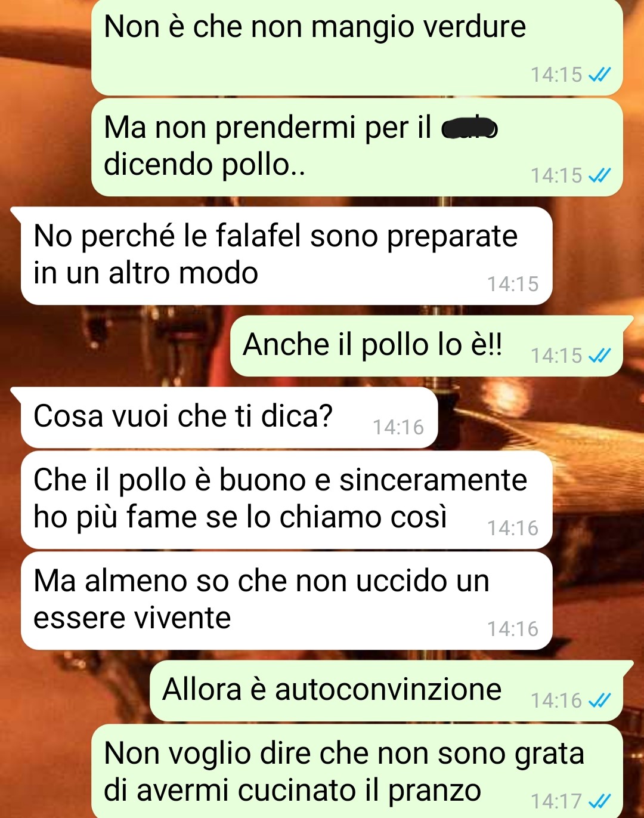
Task: Select 'Non voglio dire che non sono grata' message
Action: (357, 771)
